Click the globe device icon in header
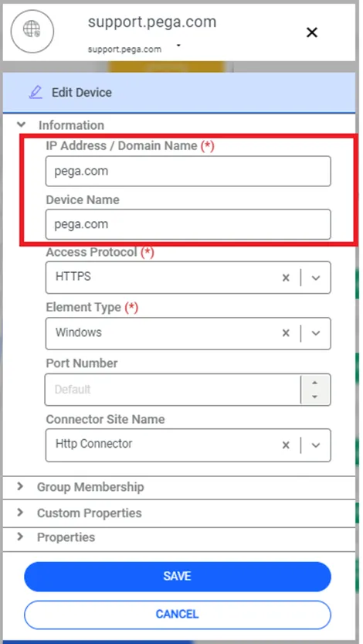363x644 pixels. click(32, 32)
